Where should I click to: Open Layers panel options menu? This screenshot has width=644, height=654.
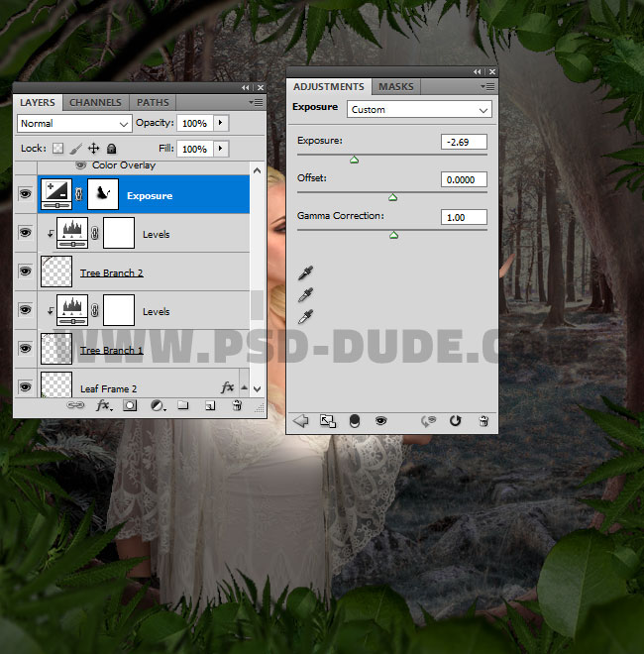tap(256, 102)
